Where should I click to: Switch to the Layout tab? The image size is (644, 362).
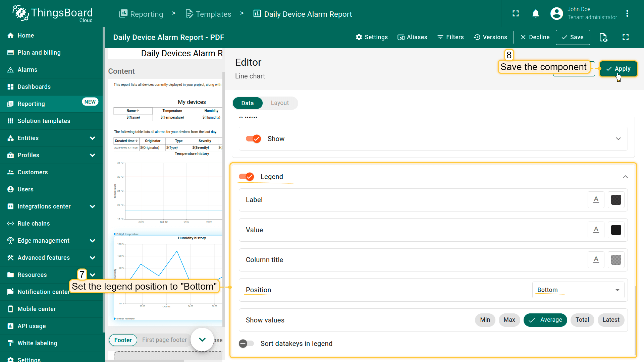coord(279,103)
